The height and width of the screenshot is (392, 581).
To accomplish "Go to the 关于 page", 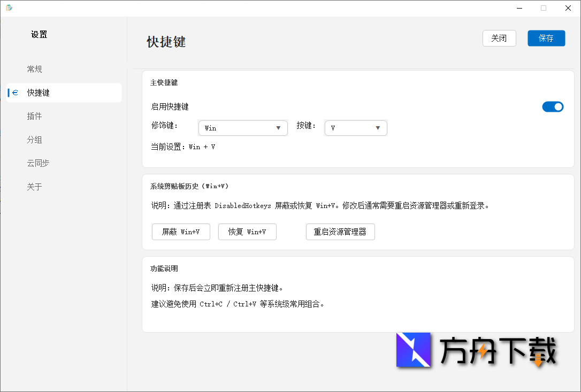I will pyautogui.click(x=34, y=186).
